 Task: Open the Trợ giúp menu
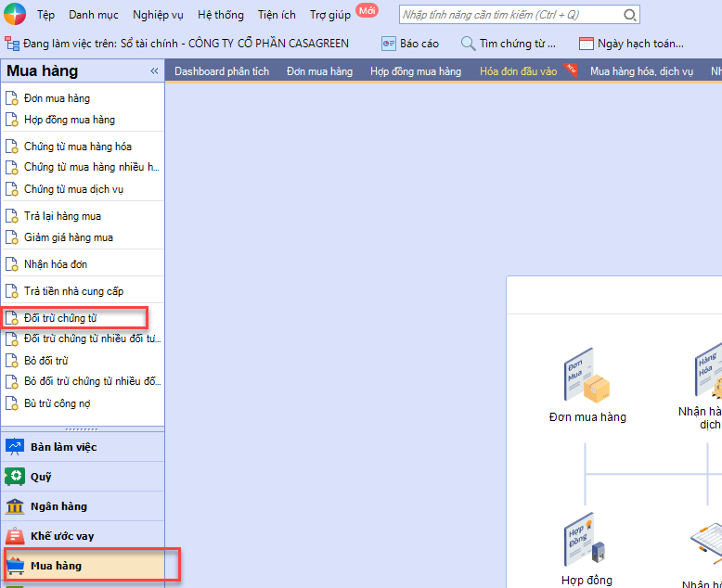click(329, 15)
